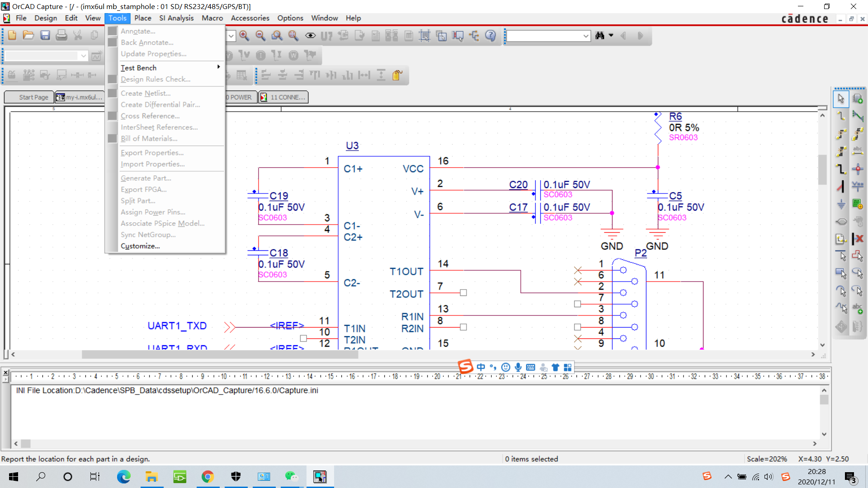Expand the find options arrow beside binoculars
The width and height of the screenshot is (868, 488).
[611, 35]
